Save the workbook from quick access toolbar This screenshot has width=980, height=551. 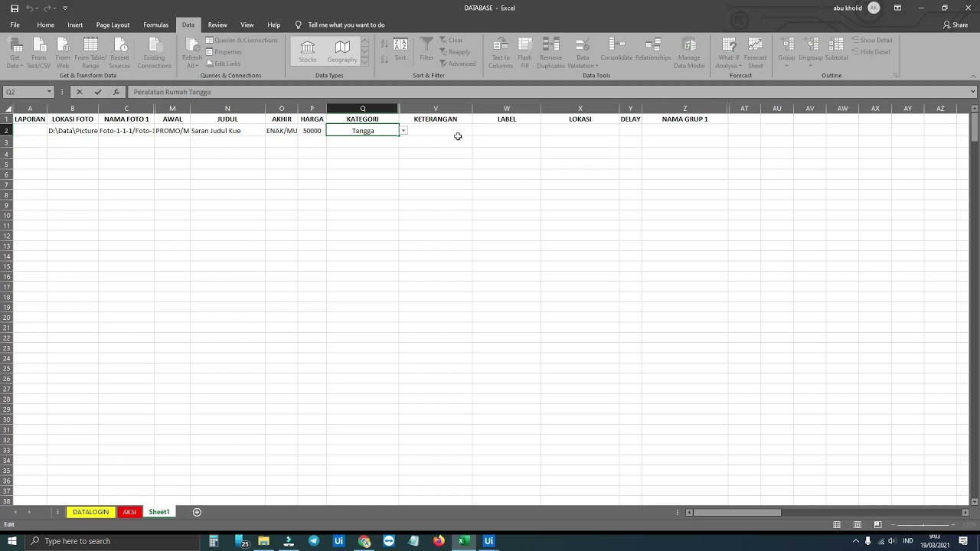[x=15, y=8]
